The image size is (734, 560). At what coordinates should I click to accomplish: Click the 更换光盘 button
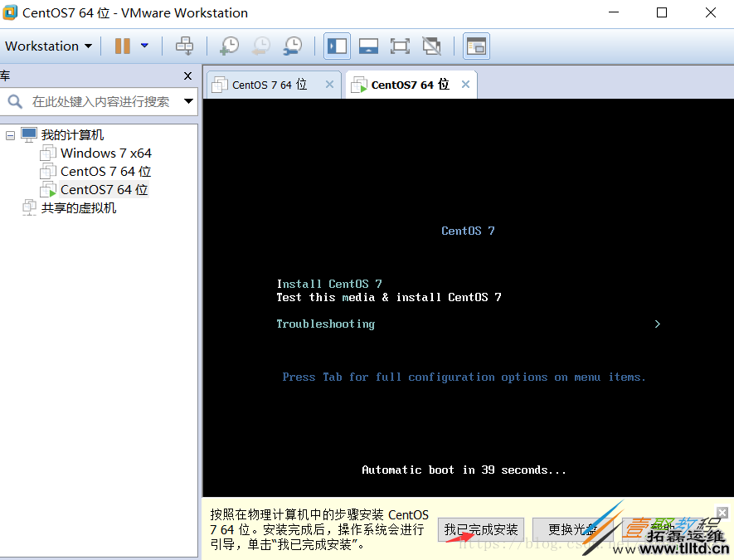[573, 529]
